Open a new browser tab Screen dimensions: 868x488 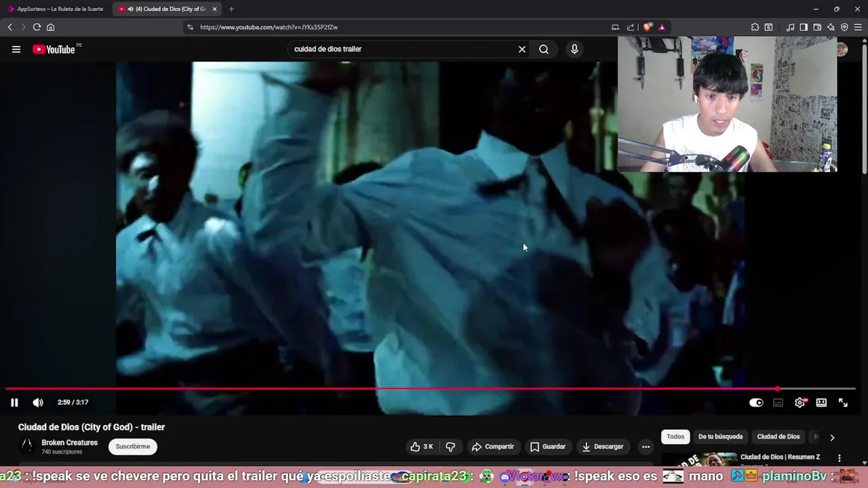pos(231,9)
